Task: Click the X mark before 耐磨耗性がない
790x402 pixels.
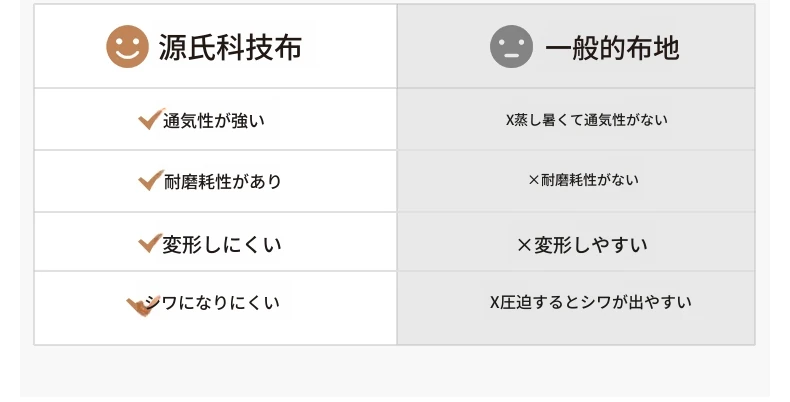Action: click(x=534, y=180)
